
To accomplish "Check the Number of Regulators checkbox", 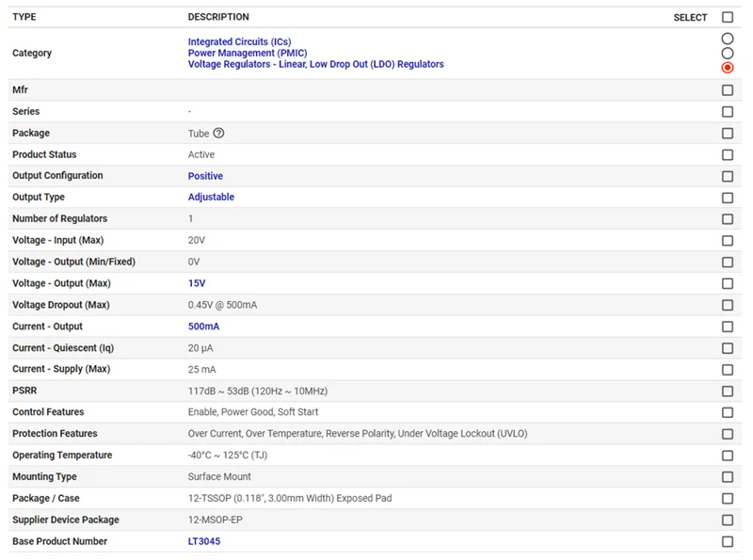I will click(x=728, y=219).
